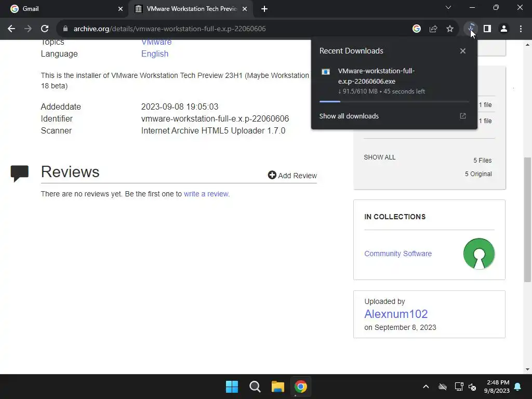This screenshot has height=399, width=532.
Task: Close the VMware Workstation tab
Action: coord(245,9)
